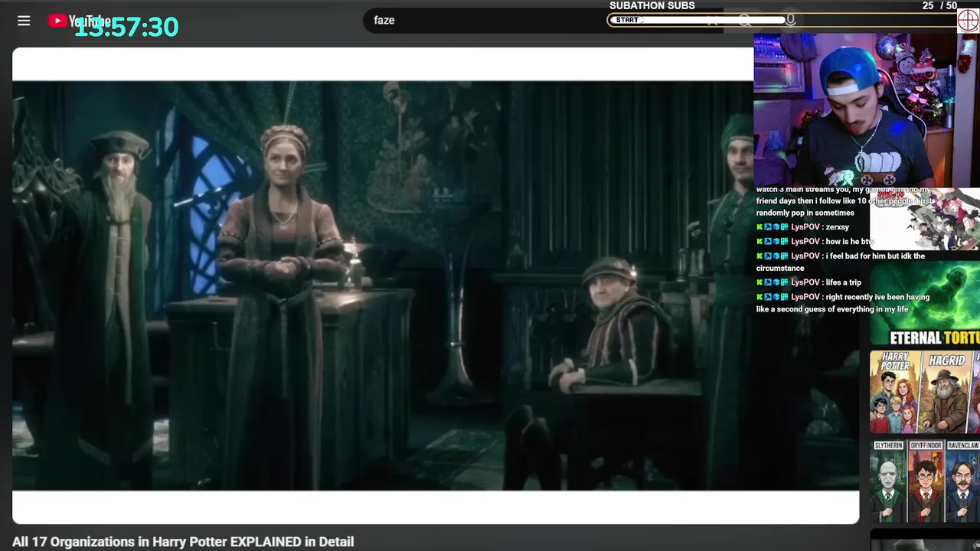Click the '25 / 50' sub goal counter
The image size is (980, 551).
939,6
